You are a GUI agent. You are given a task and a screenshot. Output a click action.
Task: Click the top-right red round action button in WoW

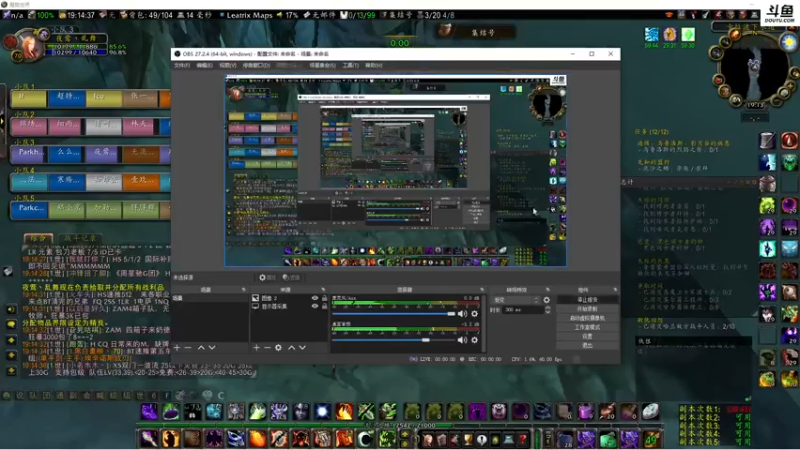click(789, 140)
